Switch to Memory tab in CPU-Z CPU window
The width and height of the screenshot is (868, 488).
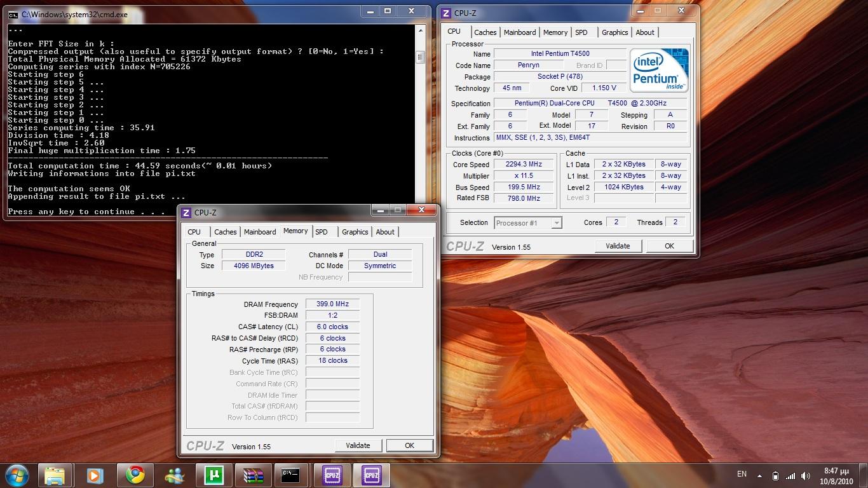click(555, 32)
